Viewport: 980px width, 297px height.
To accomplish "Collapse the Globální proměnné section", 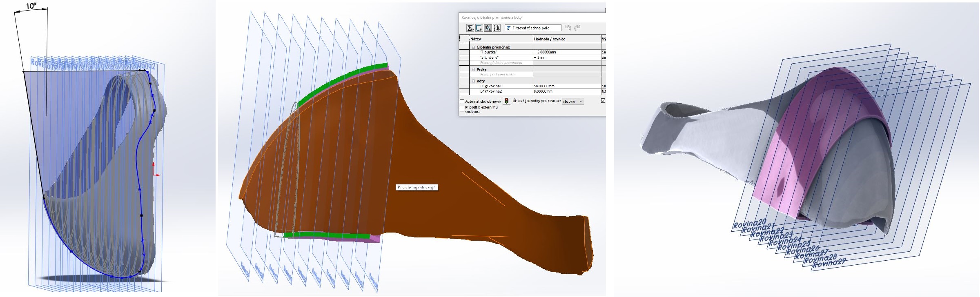I will [x=474, y=47].
